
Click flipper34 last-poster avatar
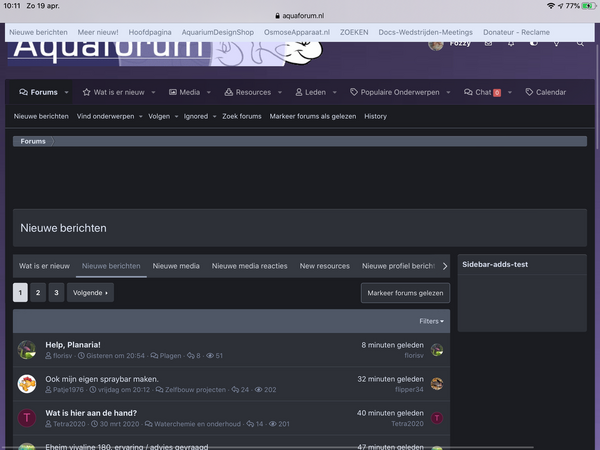pyautogui.click(x=437, y=384)
